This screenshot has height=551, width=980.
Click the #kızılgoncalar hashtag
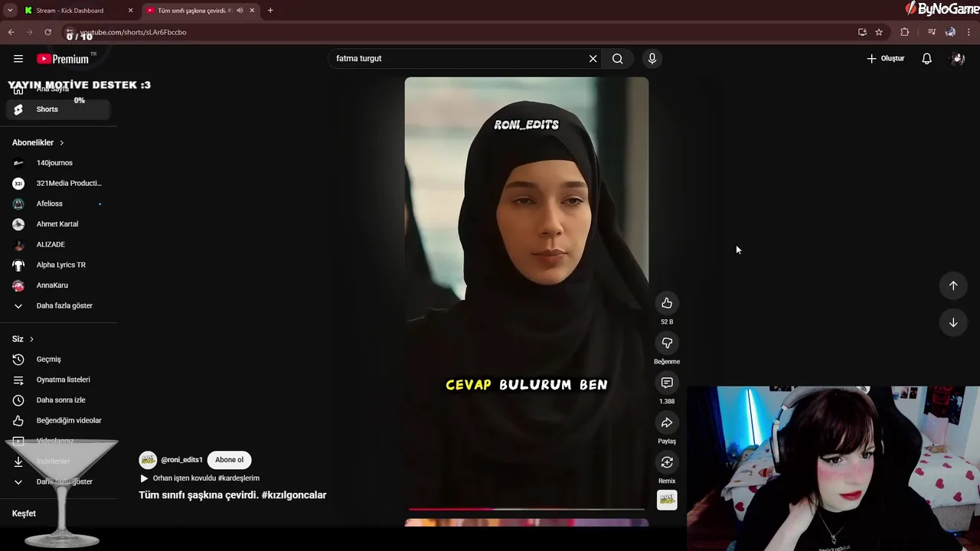point(294,495)
